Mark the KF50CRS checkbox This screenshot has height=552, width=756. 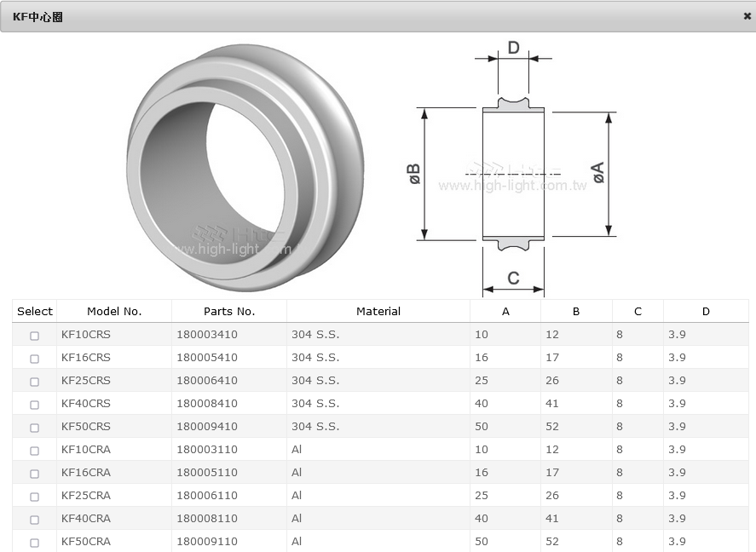click(x=34, y=428)
